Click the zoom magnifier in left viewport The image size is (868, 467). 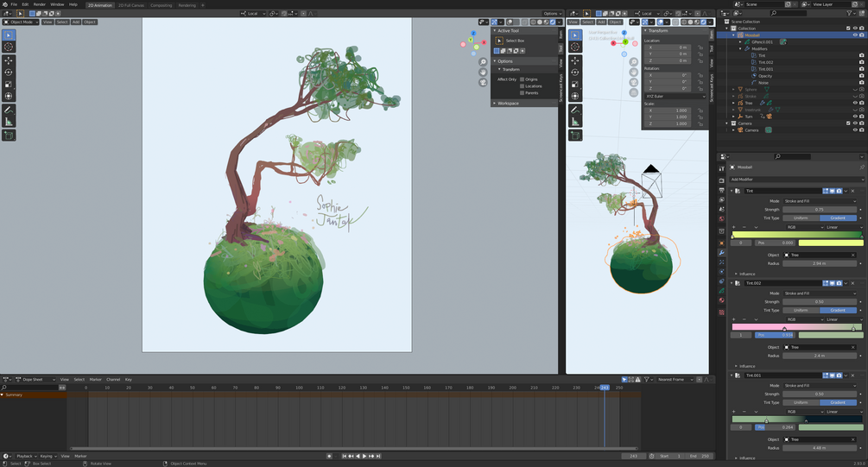point(483,62)
